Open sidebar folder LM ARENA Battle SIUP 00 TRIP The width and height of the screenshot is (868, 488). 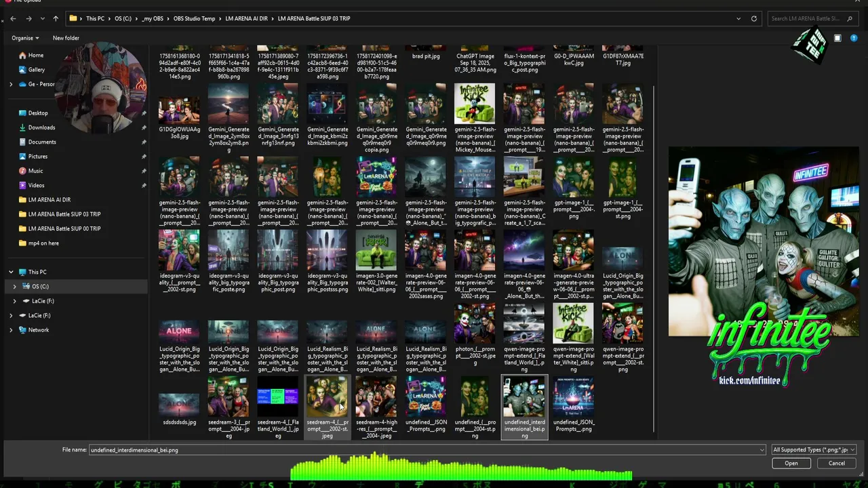tap(64, 228)
